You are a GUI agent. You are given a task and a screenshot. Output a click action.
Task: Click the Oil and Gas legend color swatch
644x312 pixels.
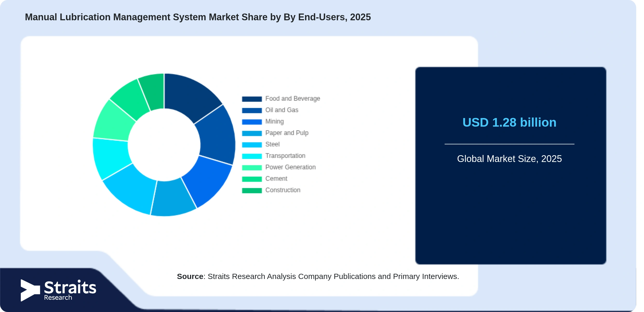click(252, 110)
